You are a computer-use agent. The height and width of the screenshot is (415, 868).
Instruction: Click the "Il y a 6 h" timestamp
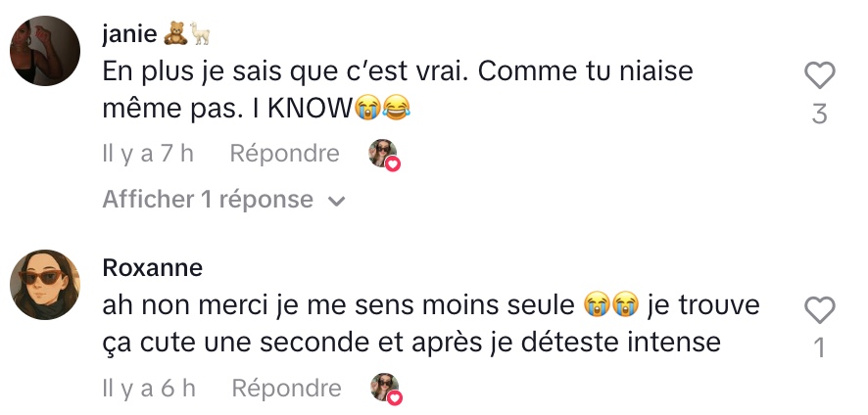(x=149, y=389)
